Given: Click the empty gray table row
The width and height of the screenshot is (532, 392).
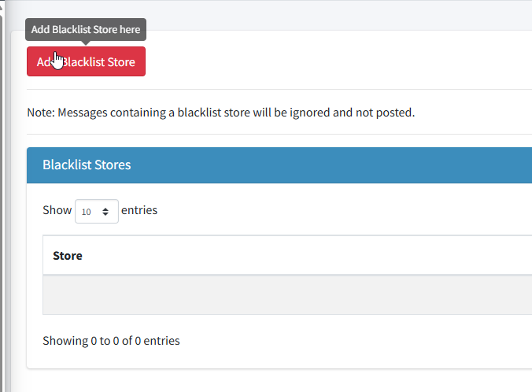Looking at the screenshot, I should [x=283, y=294].
